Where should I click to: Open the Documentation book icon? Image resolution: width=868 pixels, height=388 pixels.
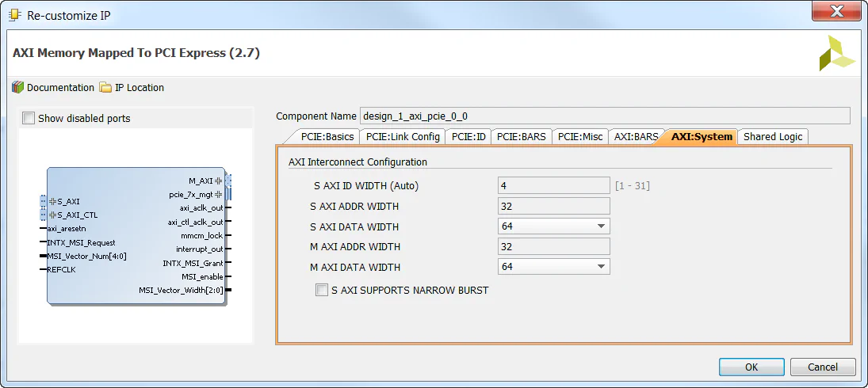(18, 87)
